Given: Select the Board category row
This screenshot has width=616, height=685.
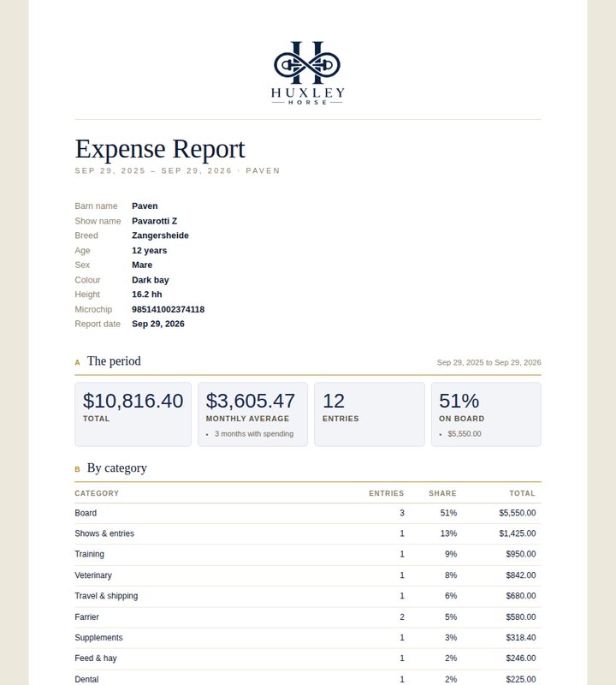Looking at the screenshot, I should tap(308, 513).
